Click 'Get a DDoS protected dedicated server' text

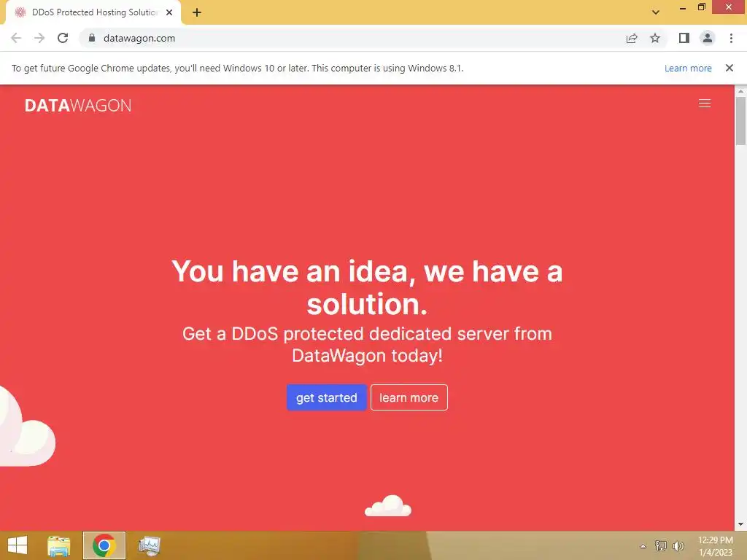367,345
